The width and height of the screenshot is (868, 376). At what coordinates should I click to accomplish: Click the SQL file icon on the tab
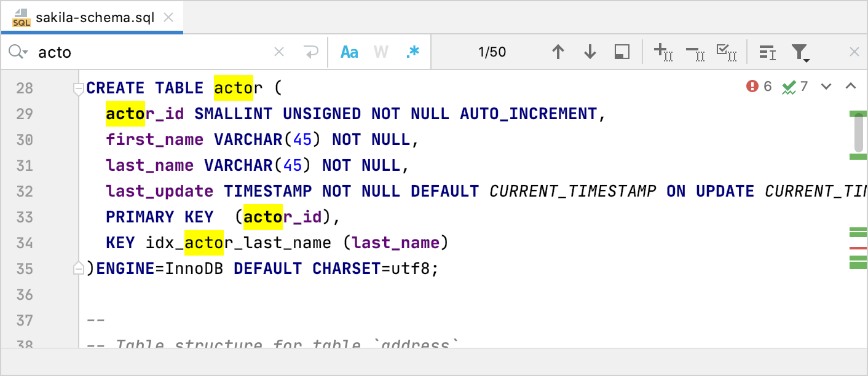click(20, 17)
